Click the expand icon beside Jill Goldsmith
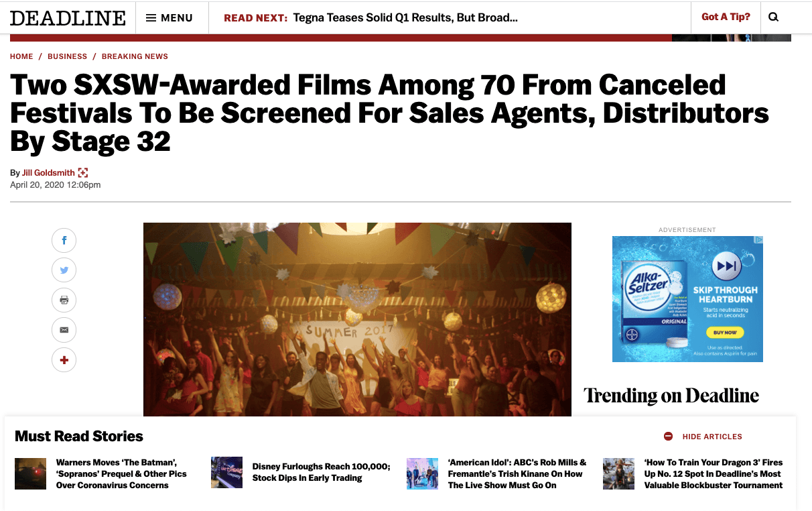The width and height of the screenshot is (812, 511). pyautogui.click(x=83, y=172)
